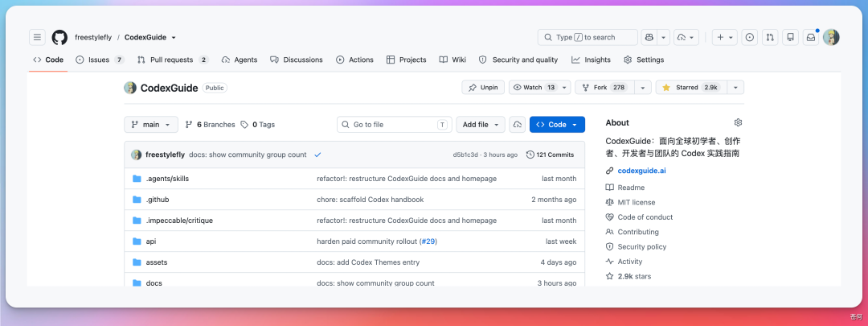Open pull requests icon in top header
Screen dimensions: 868x326
(x=769, y=37)
